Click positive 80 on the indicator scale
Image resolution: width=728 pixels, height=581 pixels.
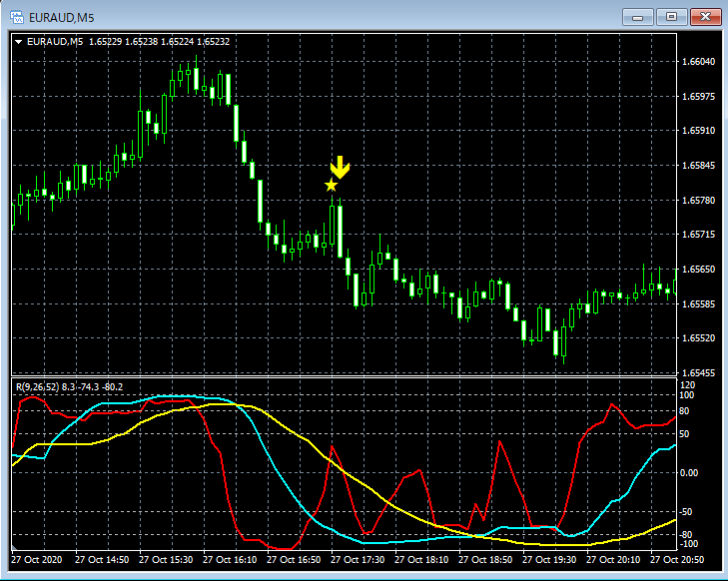[x=684, y=411]
